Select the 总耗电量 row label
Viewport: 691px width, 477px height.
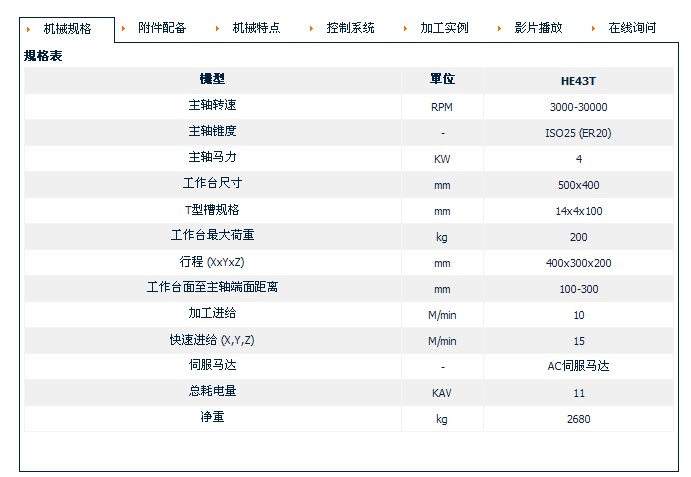coord(212,391)
